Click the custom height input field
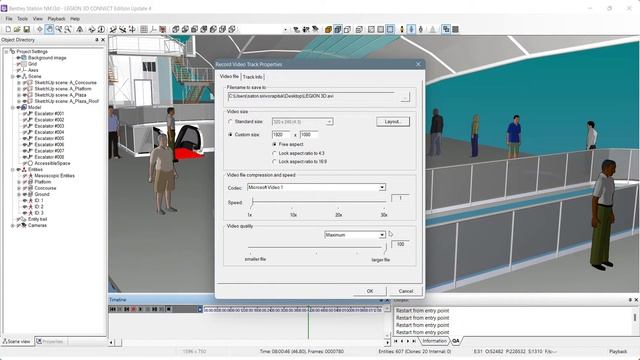 pyautogui.click(x=309, y=134)
